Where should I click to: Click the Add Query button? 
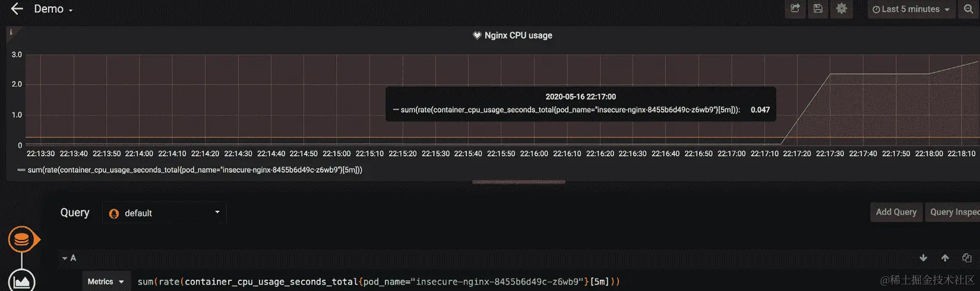tap(896, 212)
